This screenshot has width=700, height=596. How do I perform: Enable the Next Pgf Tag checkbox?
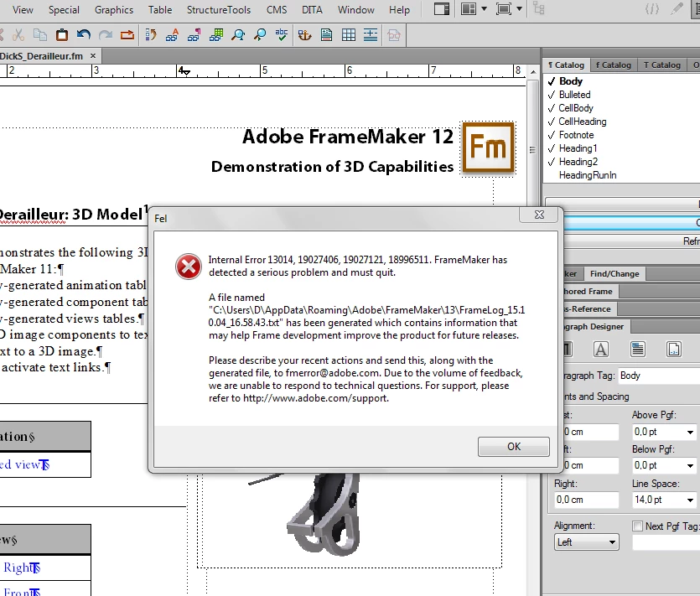[x=637, y=526]
